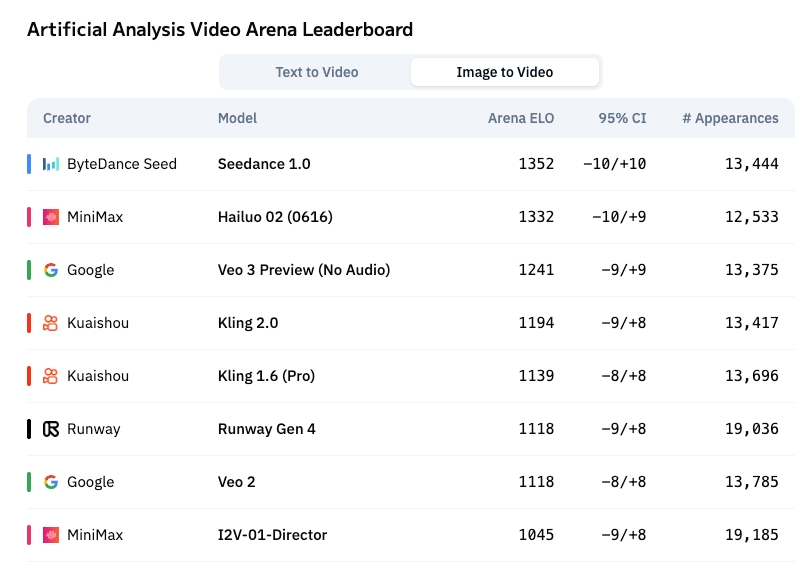Click the MiniMax logo beside Hailuo 02
The width and height of the screenshot is (811, 569).
click(x=51, y=217)
